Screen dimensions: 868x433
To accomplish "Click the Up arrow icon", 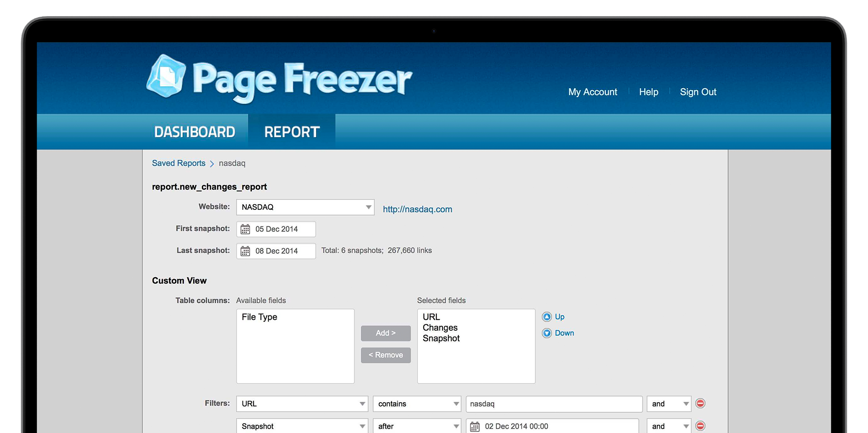I will point(547,317).
